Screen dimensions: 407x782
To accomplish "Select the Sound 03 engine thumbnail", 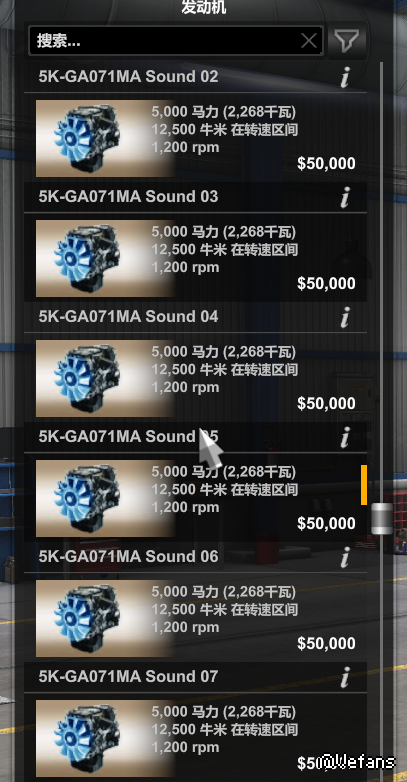I will 105,258.
